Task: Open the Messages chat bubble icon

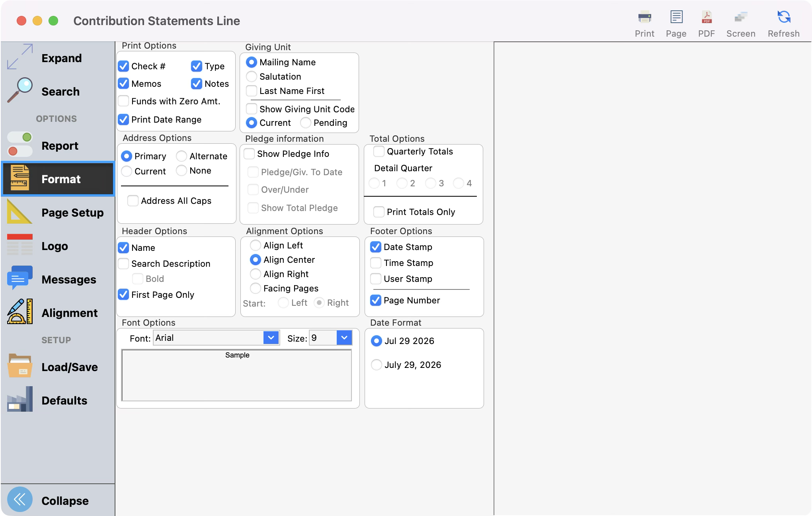Action: coord(20,278)
